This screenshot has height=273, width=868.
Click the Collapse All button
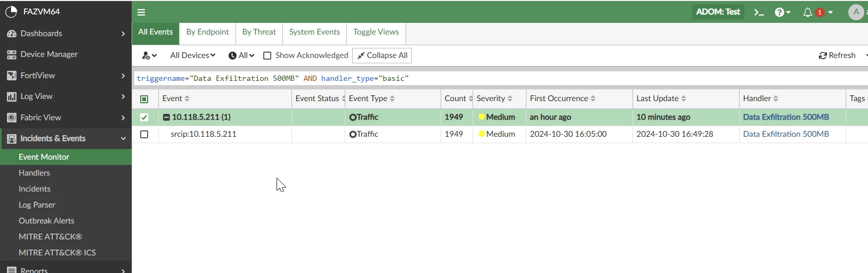pos(382,55)
